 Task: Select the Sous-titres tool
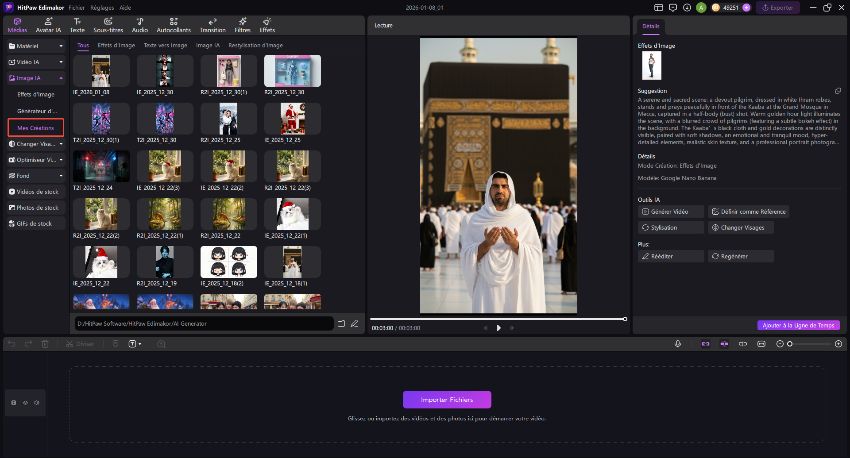click(x=107, y=25)
